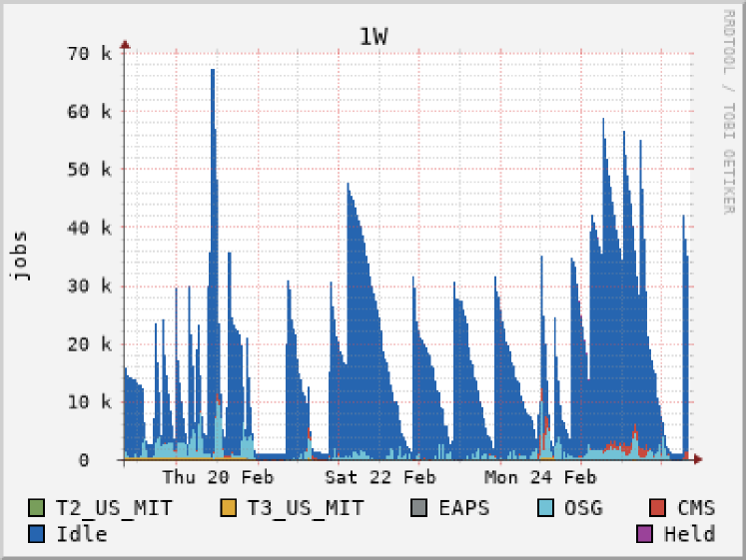
Task: Select the OSG legend label
Action: (584, 508)
